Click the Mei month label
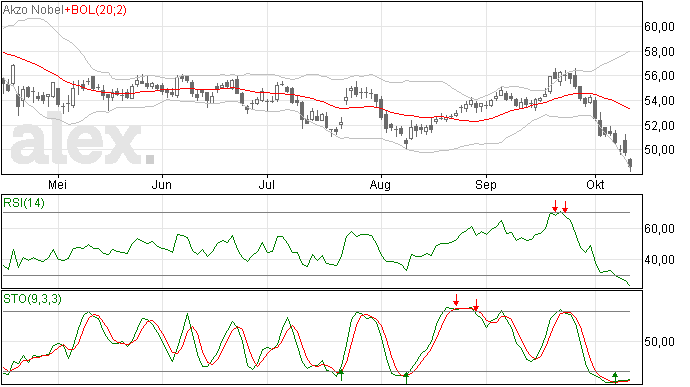690x387 pixels. click(58, 185)
